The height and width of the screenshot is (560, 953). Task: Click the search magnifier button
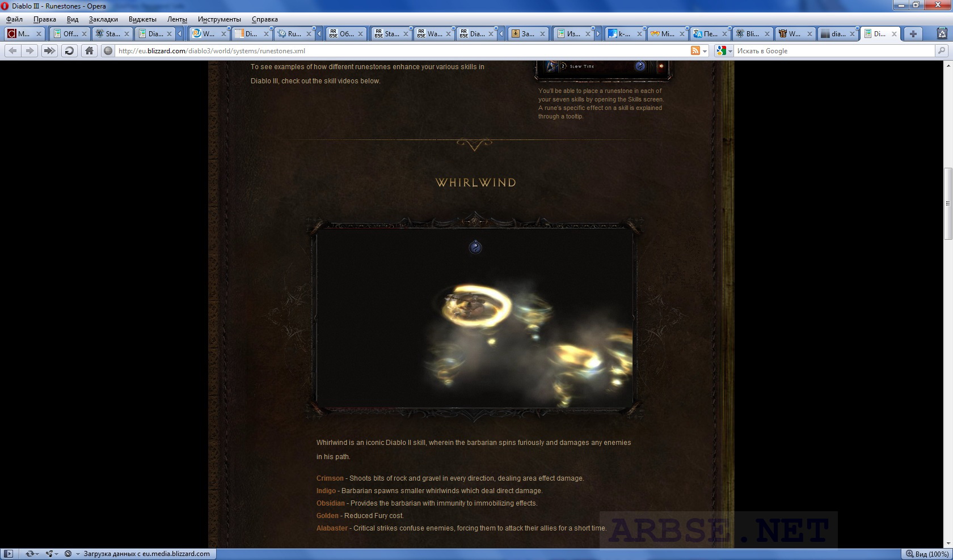[942, 50]
